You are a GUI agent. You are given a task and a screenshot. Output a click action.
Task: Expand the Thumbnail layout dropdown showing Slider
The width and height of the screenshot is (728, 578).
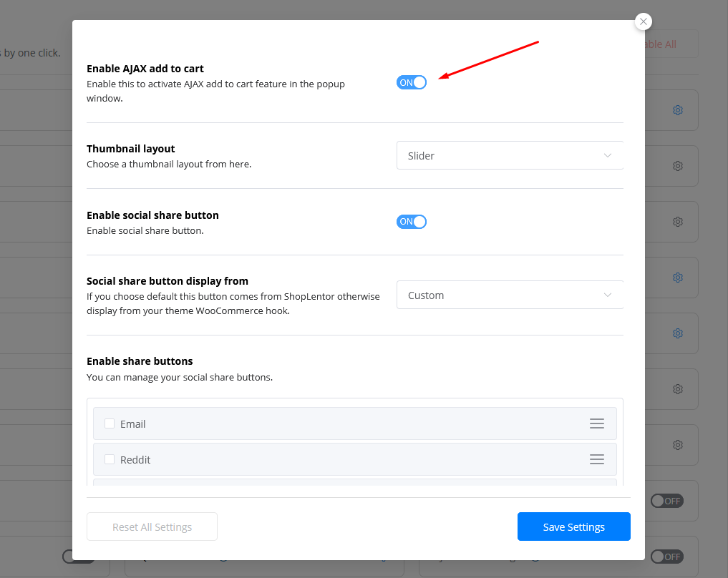510,155
